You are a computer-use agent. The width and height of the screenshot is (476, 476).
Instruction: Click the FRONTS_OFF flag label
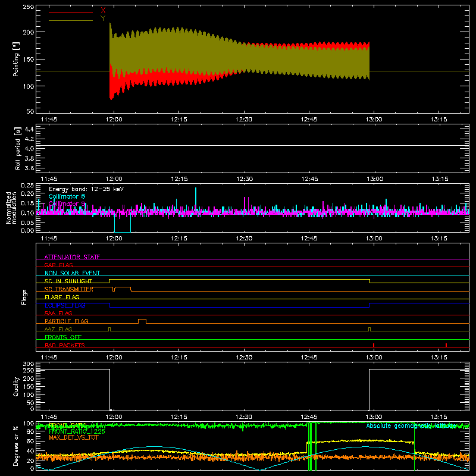click(63, 337)
